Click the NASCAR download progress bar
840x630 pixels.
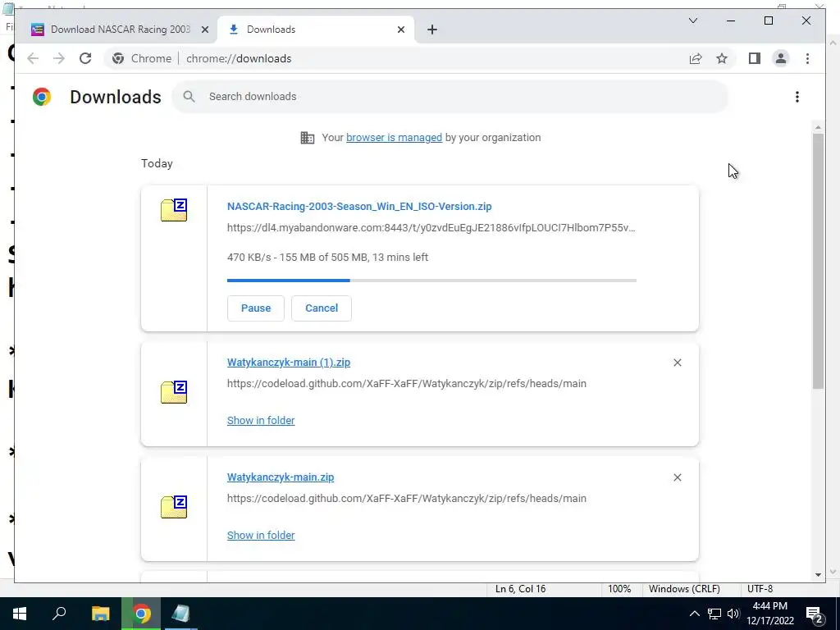(431, 281)
